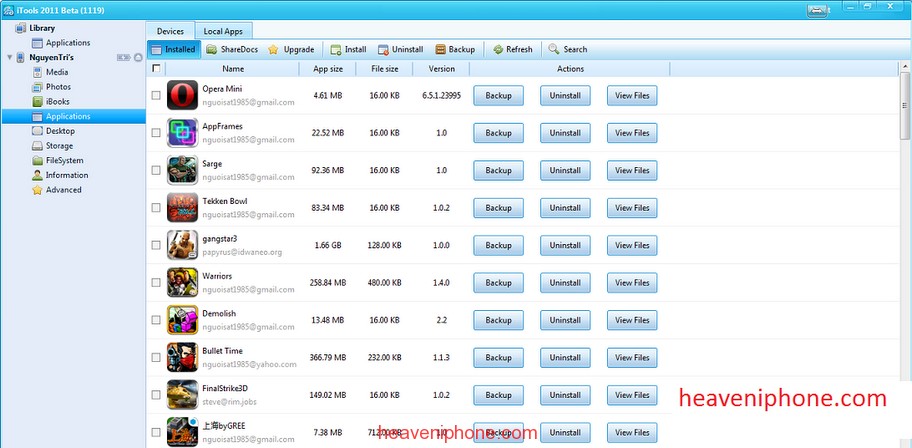Click View Files for Warriors
912x448 pixels.
coord(632,282)
